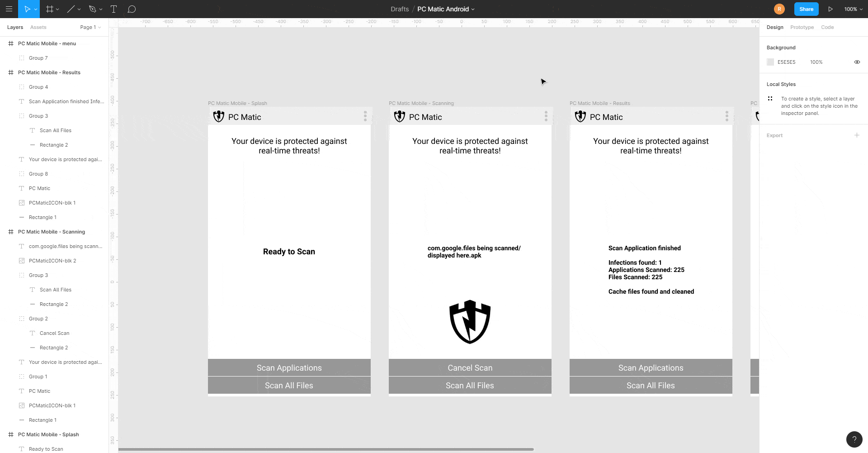This screenshot has width=868, height=453.
Task: Select the Group 4 layer
Action: [x=54, y=87]
